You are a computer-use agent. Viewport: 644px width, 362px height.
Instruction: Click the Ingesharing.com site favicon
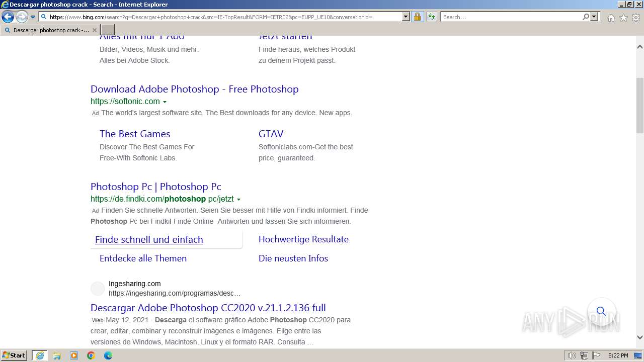(x=98, y=289)
